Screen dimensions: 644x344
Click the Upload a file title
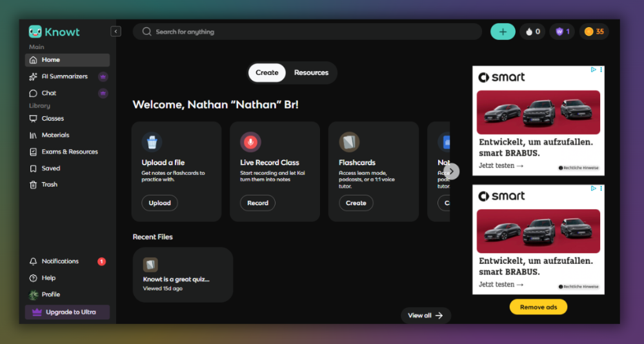coord(163,163)
